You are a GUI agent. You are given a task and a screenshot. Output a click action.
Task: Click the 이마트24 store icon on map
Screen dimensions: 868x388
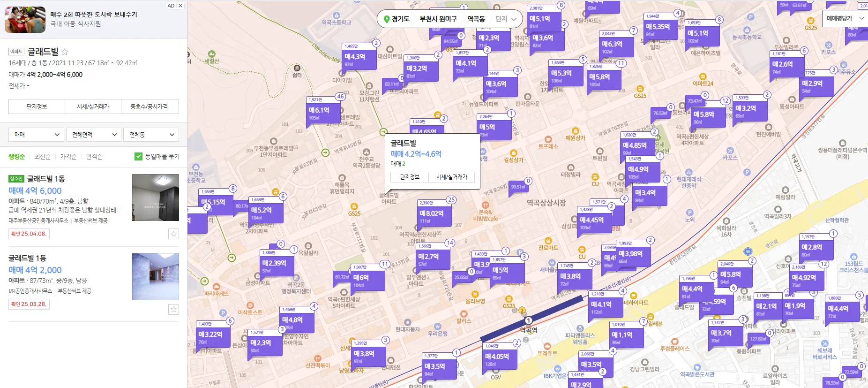pos(703,76)
